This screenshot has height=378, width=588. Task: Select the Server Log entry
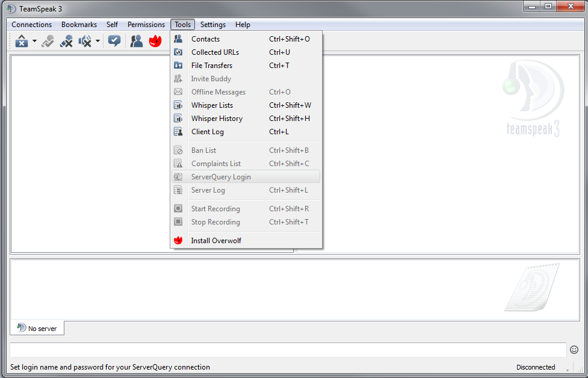coord(246,190)
